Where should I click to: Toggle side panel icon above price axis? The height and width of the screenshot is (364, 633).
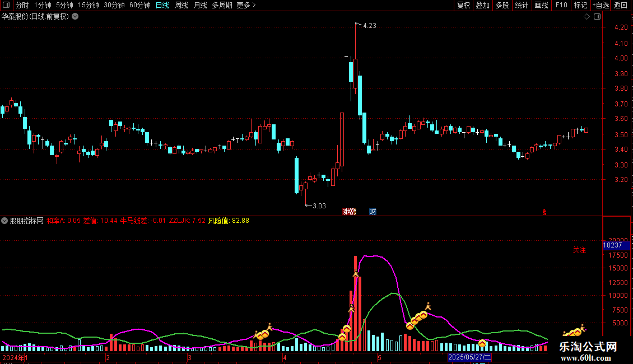pos(597,16)
